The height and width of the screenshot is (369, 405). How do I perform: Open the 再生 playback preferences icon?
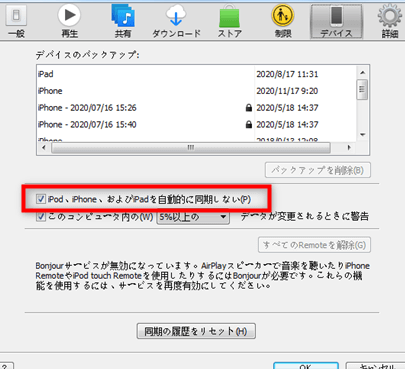point(69,21)
